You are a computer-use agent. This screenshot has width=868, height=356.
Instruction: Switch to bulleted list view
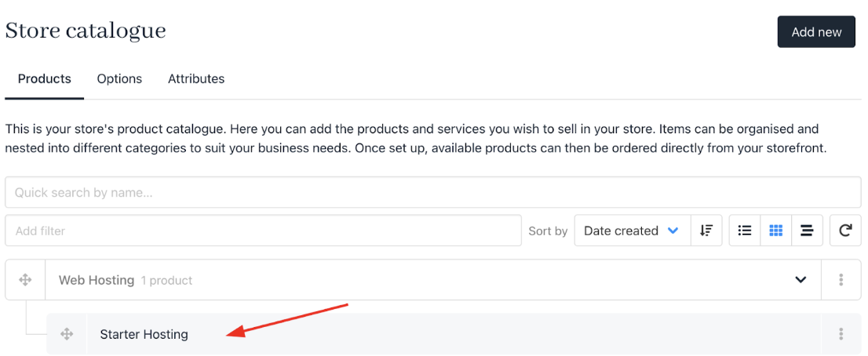tap(745, 231)
